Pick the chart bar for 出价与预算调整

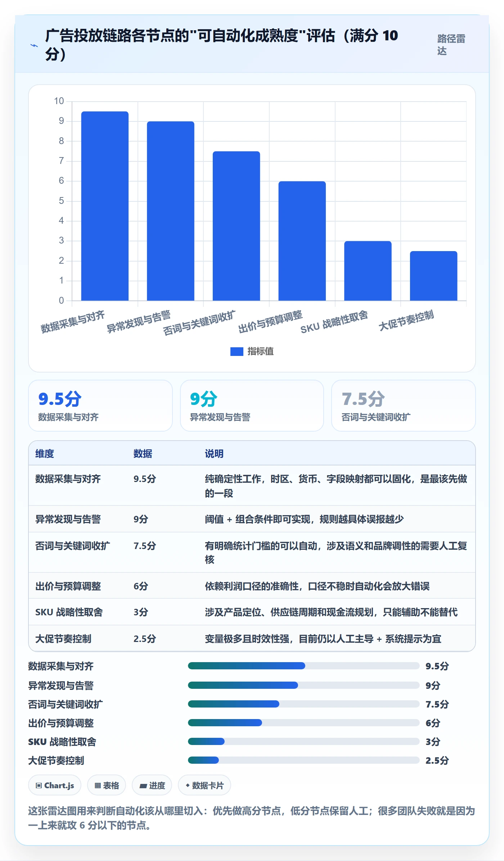[302, 241]
